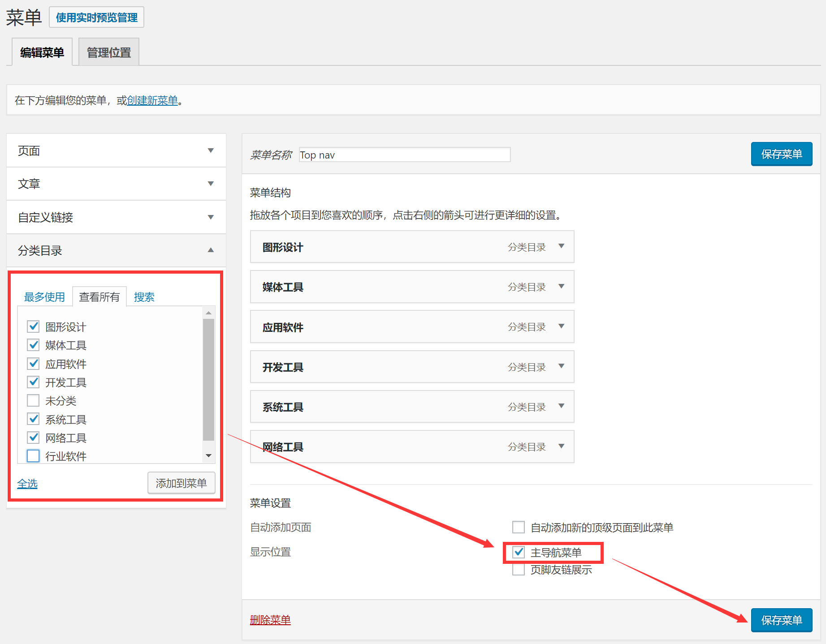Click the 添加到菜单 button
The height and width of the screenshot is (644, 826).
tap(181, 483)
